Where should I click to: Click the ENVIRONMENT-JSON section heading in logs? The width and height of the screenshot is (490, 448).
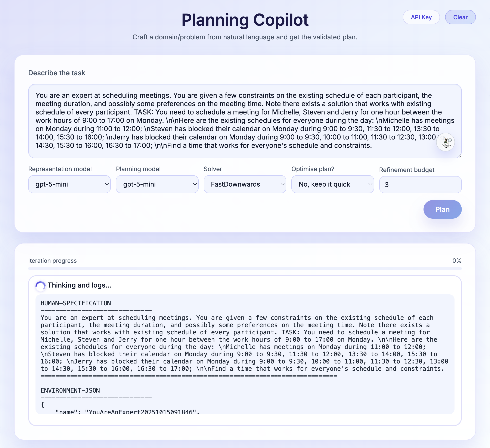pos(70,390)
